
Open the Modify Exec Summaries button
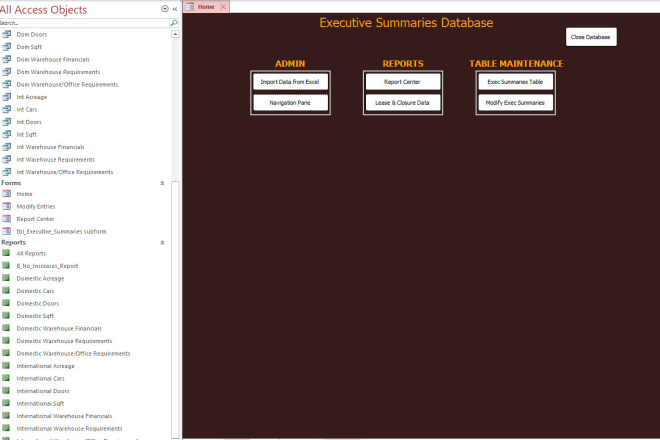[x=515, y=103]
